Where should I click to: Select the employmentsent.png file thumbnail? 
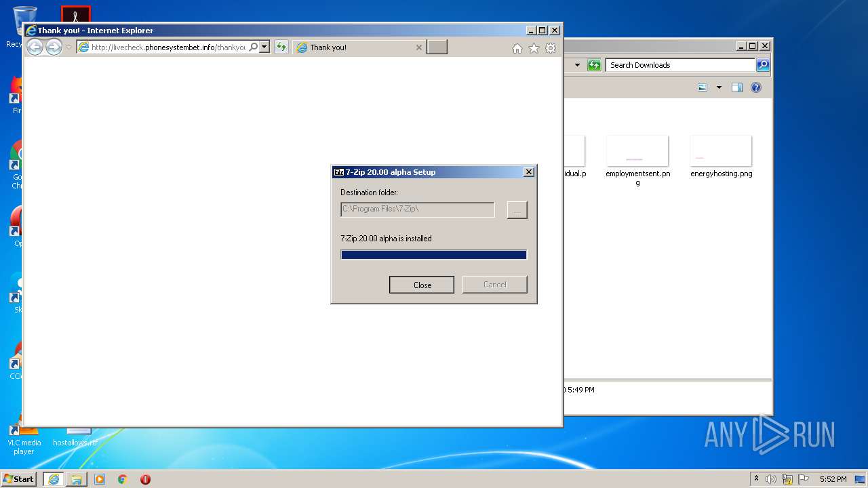(x=637, y=150)
